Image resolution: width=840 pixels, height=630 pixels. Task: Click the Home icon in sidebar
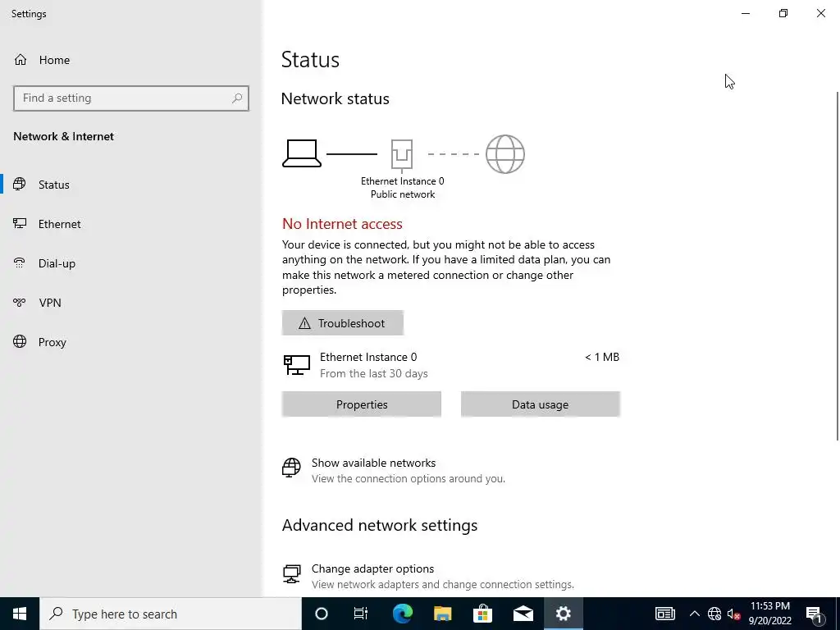click(x=21, y=59)
